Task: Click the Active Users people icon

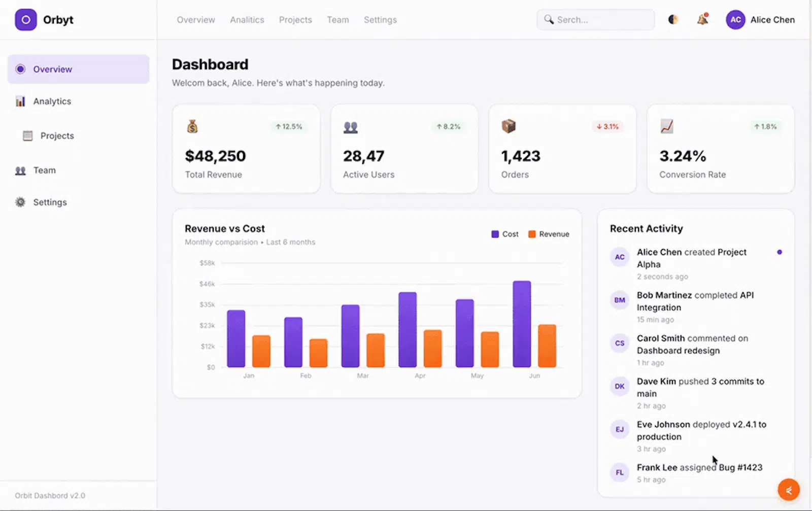Action: click(350, 127)
